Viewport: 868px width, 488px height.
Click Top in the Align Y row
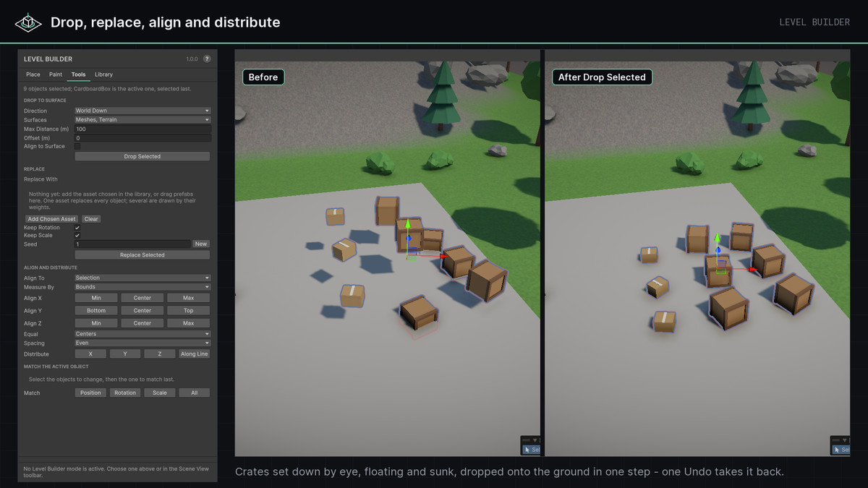click(x=188, y=310)
